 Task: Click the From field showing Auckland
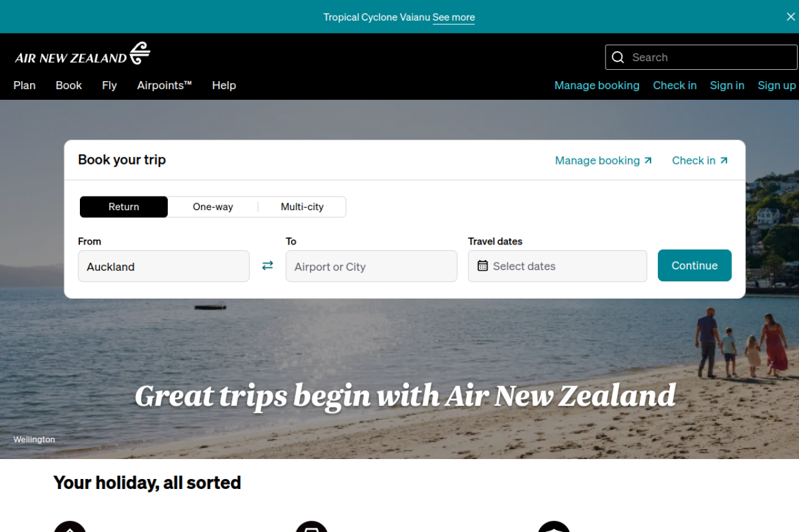pos(164,266)
